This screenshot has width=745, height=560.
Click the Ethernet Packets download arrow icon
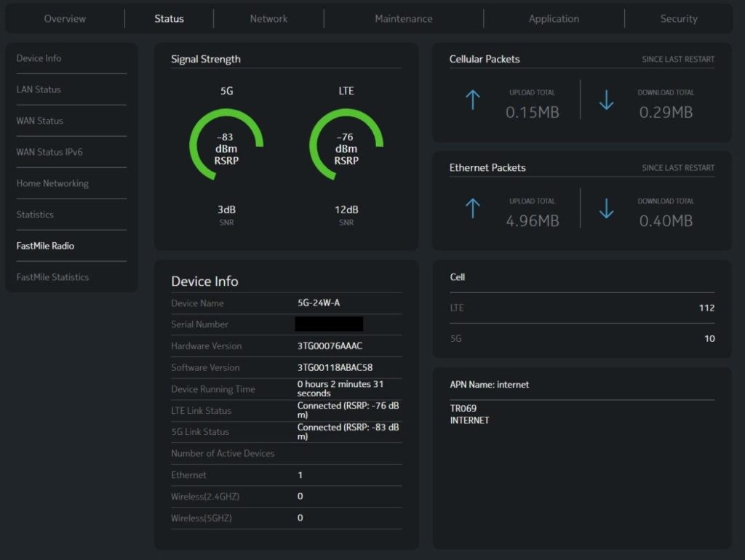(x=606, y=209)
